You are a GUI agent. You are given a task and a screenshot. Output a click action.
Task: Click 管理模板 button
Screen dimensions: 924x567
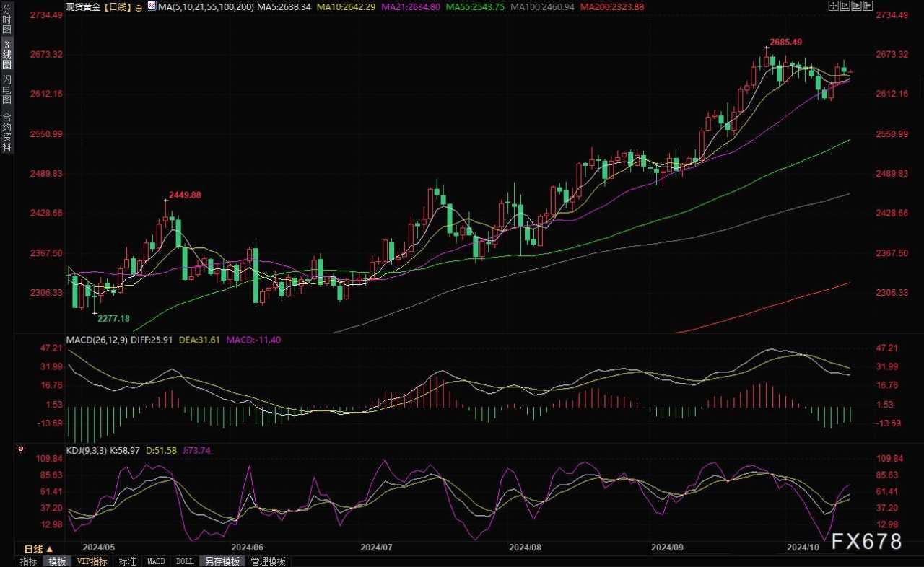[x=268, y=561]
